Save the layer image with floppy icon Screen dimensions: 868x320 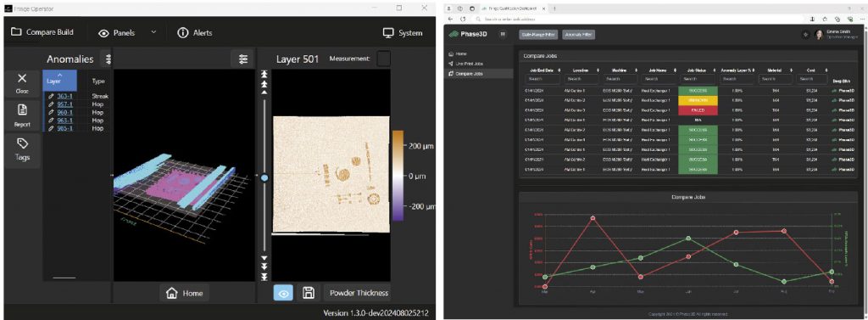[309, 293]
